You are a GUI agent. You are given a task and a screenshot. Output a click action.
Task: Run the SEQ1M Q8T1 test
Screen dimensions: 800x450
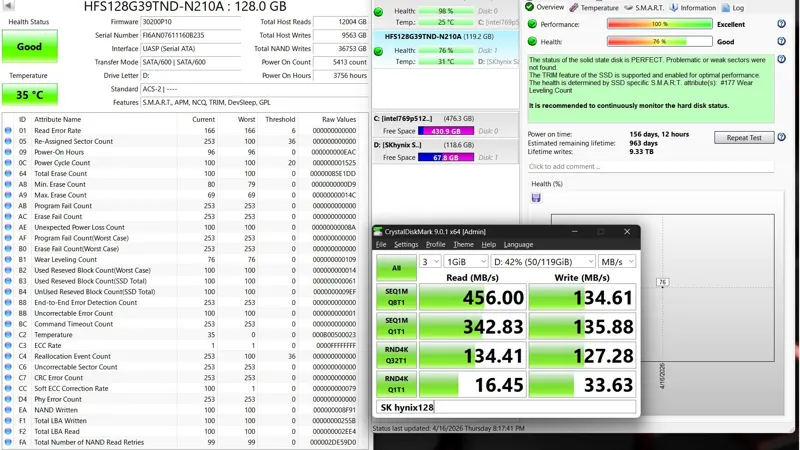tap(396, 297)
